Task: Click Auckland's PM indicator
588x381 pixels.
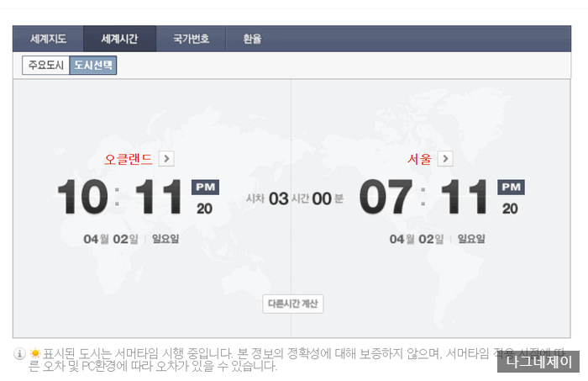Action: (x=206, y=187)
